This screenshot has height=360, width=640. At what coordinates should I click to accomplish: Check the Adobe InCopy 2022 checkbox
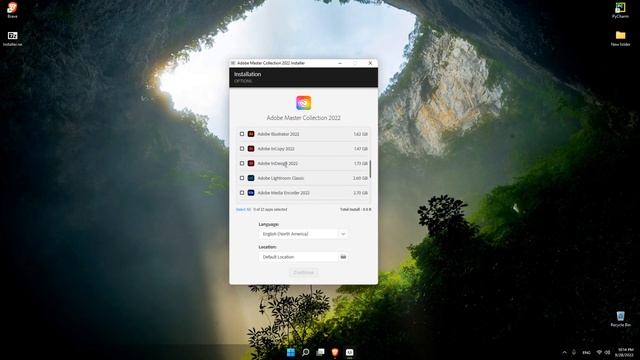[x=242, y=149]
